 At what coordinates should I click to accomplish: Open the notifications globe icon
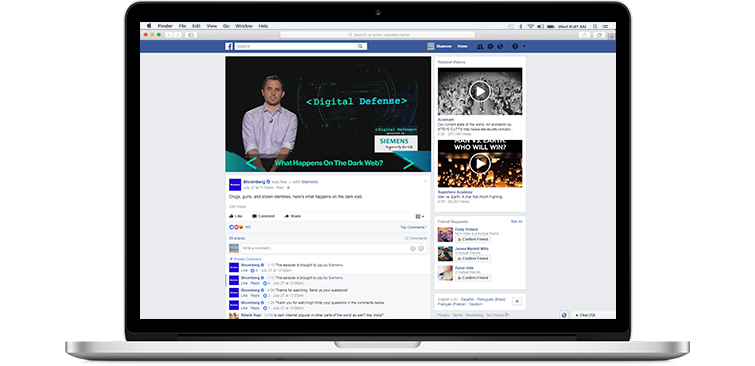[500, 46]
